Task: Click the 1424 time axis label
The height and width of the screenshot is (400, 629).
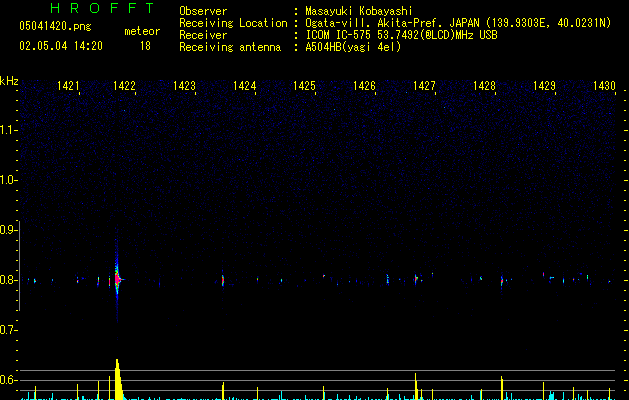Action: (x=244, y=86)
